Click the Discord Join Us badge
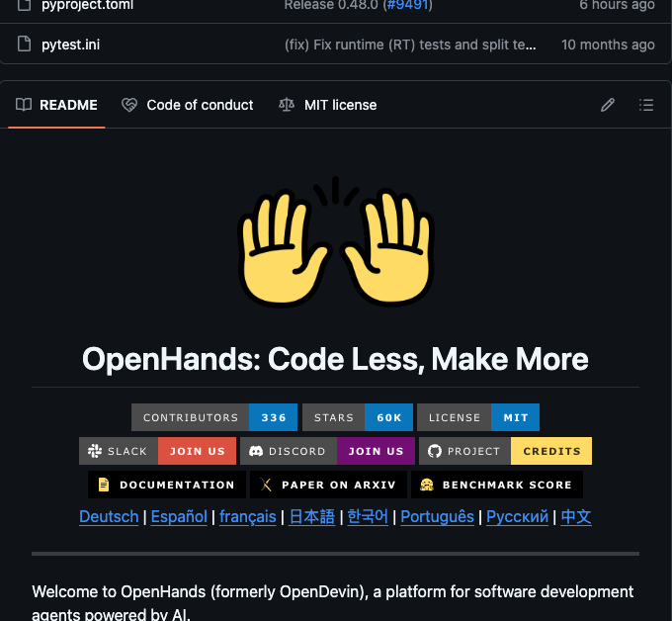This screenshot has height=621, width=672. tap(327, 451)
